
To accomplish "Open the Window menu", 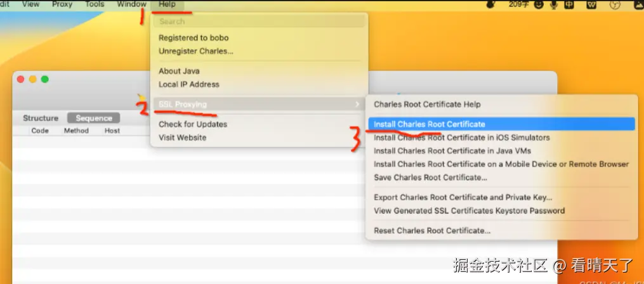I will 131,4.
